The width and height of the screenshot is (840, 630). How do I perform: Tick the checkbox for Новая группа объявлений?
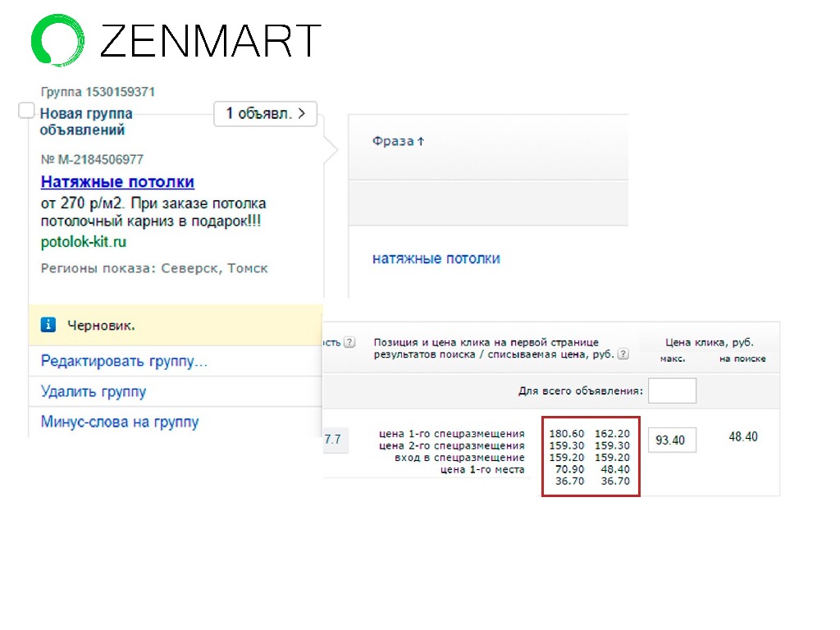tap(26, 111)
